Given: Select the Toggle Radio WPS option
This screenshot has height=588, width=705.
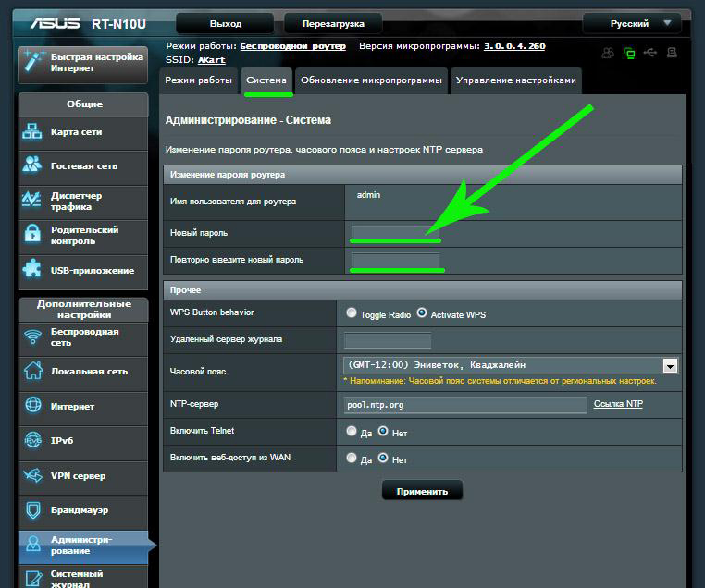Looking at the screenshot, I should [352, 313].
